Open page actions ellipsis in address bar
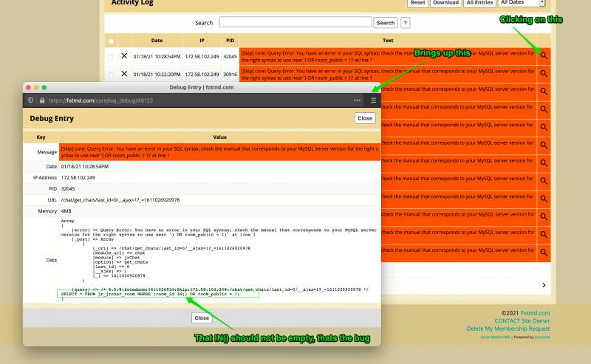 358,100
